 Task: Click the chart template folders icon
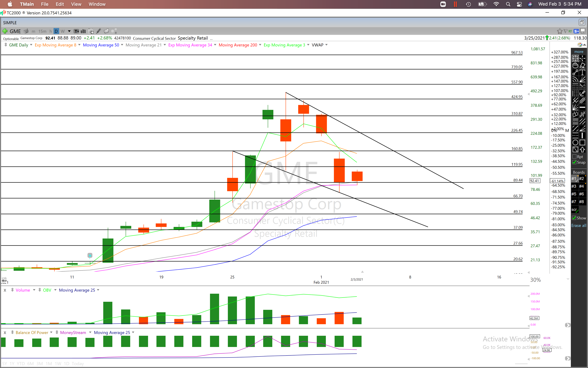coord(106,31)
